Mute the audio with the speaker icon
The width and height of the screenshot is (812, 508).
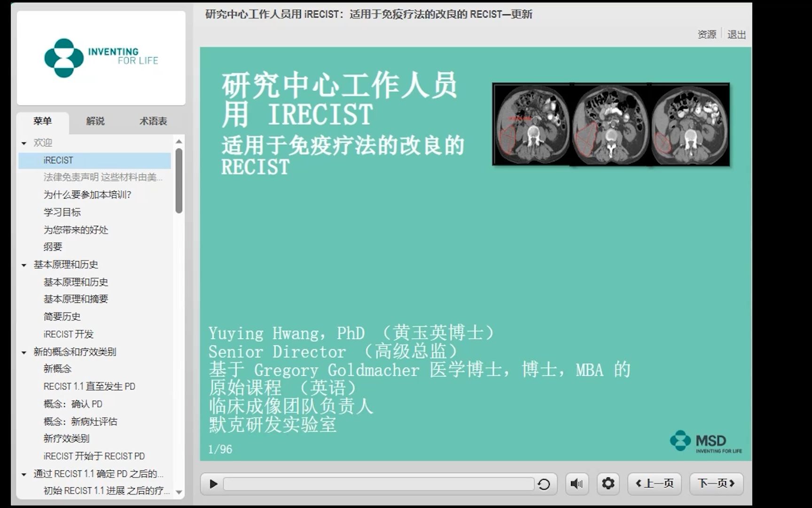(x=577, y=484)
